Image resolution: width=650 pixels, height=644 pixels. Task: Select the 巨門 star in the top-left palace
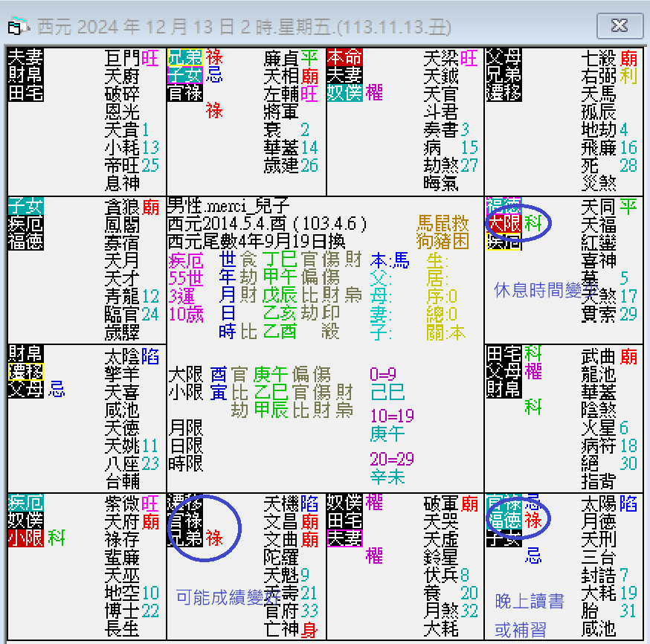coord(122,59)
